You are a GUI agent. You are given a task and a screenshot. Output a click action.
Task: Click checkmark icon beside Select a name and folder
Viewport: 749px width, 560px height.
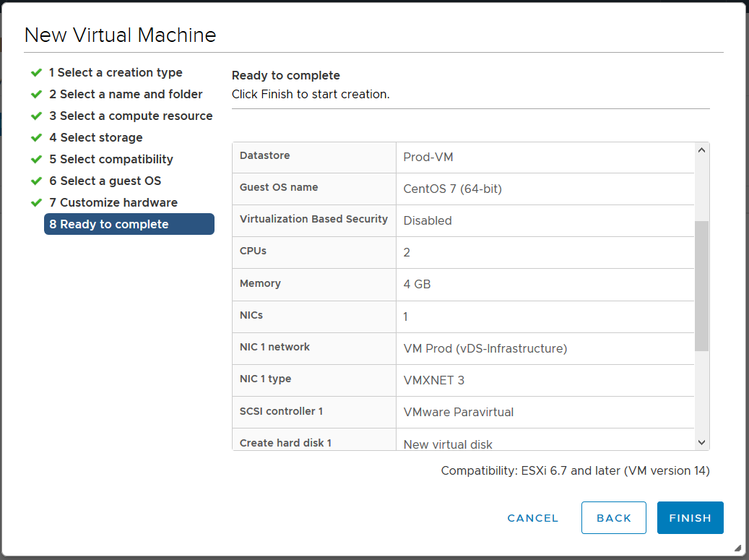36,94
